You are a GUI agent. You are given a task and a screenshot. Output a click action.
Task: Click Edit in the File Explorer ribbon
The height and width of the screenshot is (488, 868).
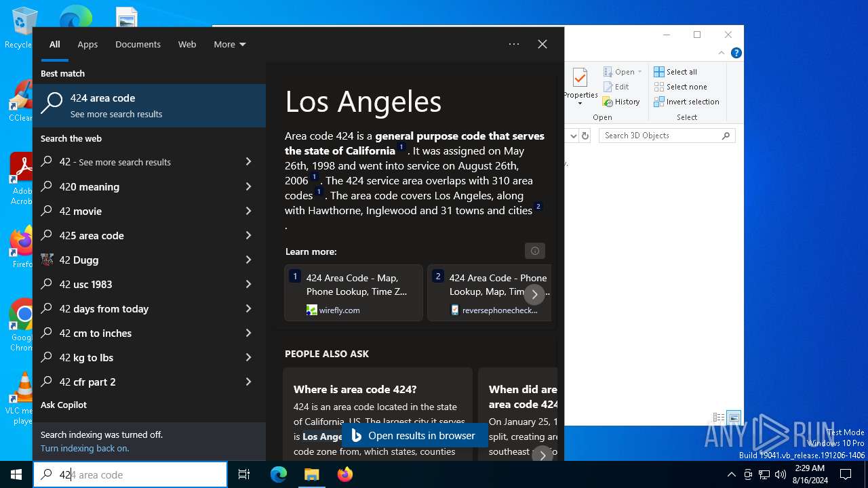coord(616,87)
